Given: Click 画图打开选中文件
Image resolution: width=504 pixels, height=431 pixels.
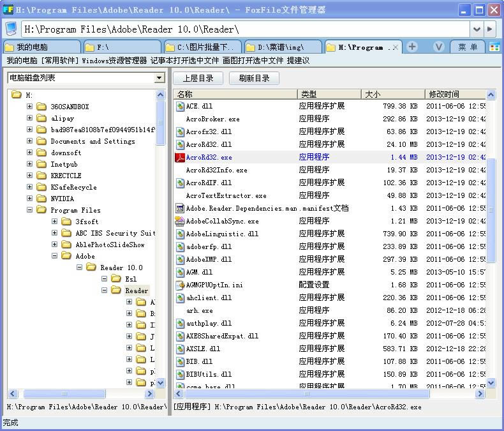Looking at the screenshot, I should pyautogui.click(x=253, y=61).
